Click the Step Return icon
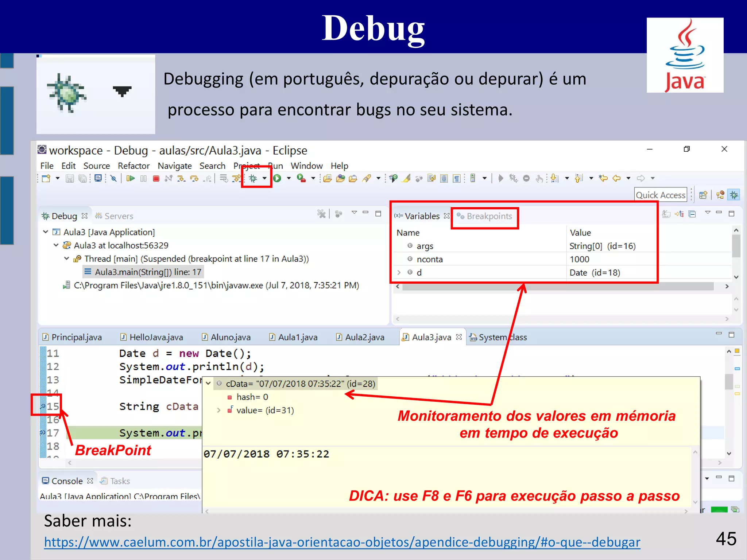 pyautogui.click(x=207, y=178)
